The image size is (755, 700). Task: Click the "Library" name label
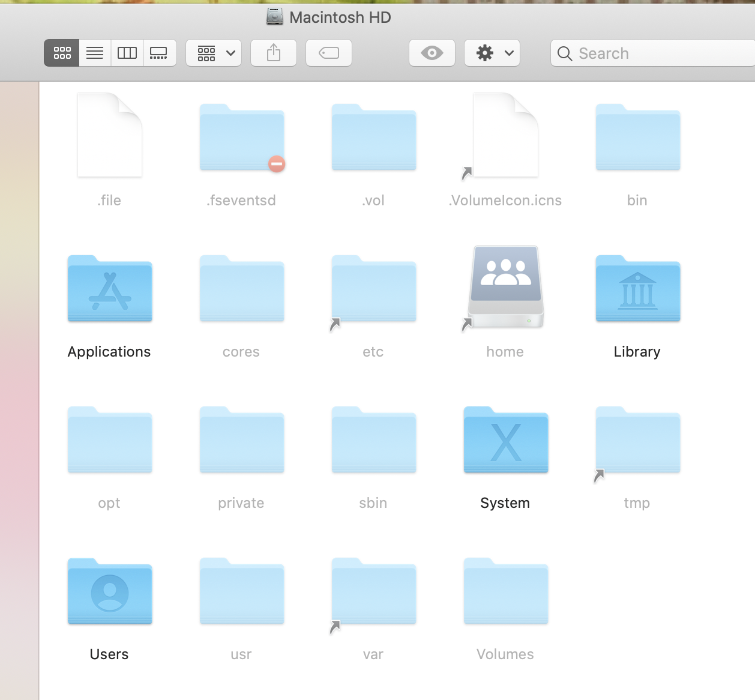(x=637, y=352)
